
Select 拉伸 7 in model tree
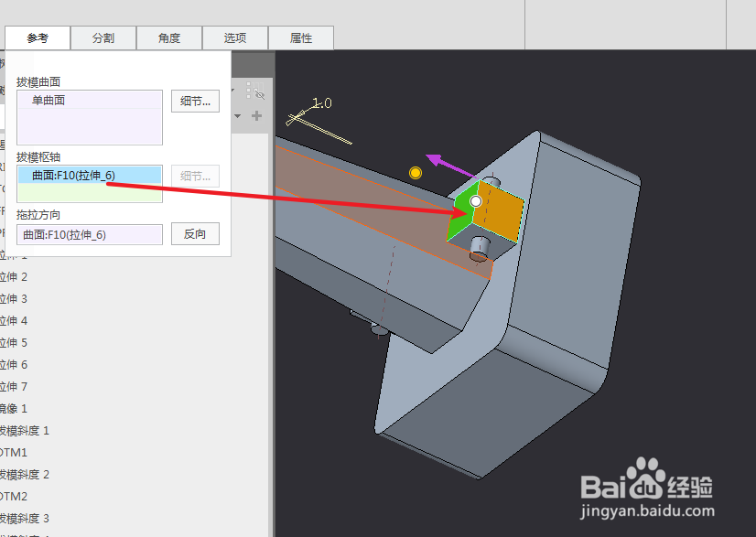point(14,387)
